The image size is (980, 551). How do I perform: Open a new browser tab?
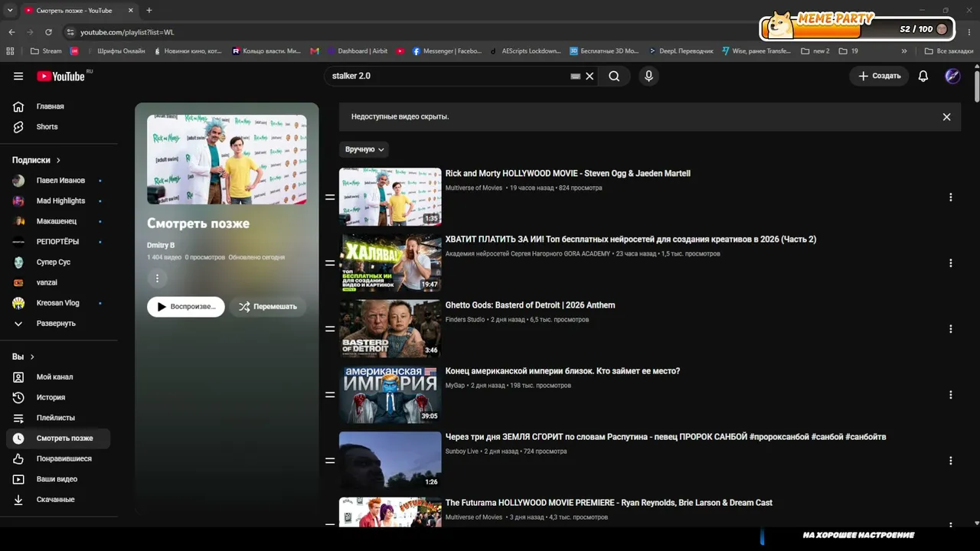(149, 11)
